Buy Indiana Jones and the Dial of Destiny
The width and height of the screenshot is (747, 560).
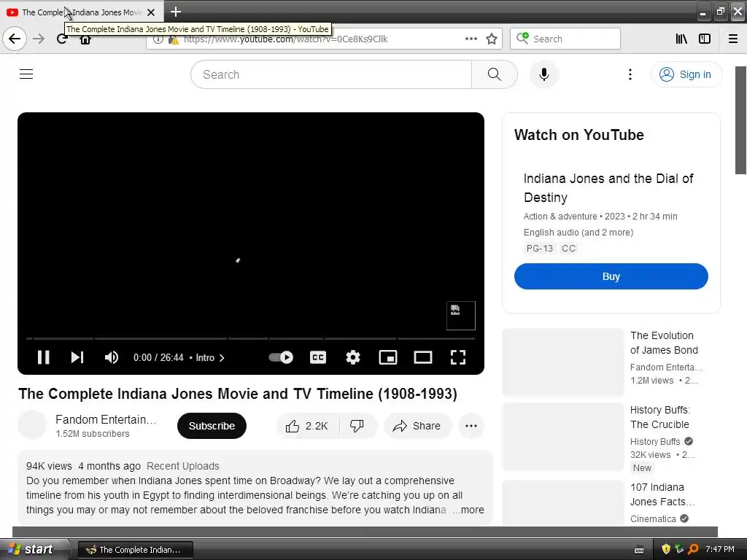coord(611,276)
